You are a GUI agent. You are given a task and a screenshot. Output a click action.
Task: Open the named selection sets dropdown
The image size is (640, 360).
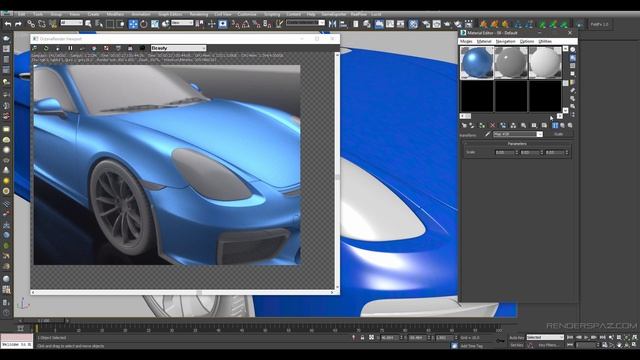(x=305, y=23)
